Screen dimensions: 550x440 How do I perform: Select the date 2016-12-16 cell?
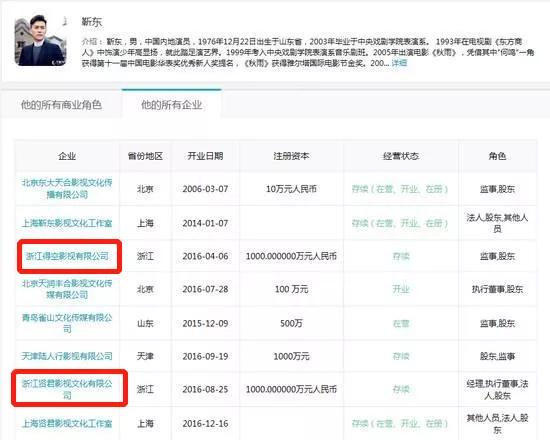205,424
